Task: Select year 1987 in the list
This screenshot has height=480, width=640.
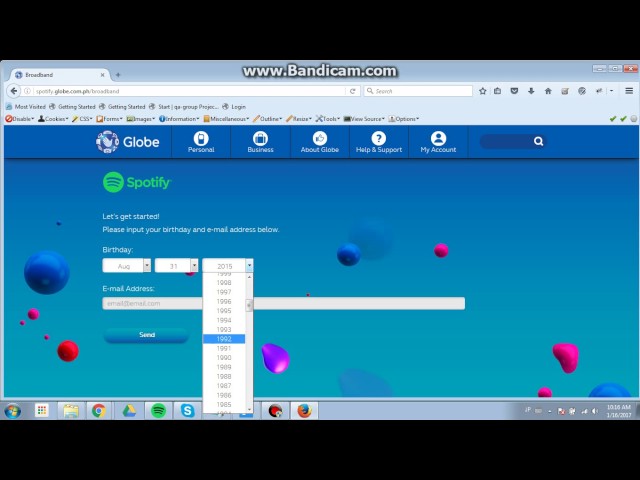Action: click(224, 386)
